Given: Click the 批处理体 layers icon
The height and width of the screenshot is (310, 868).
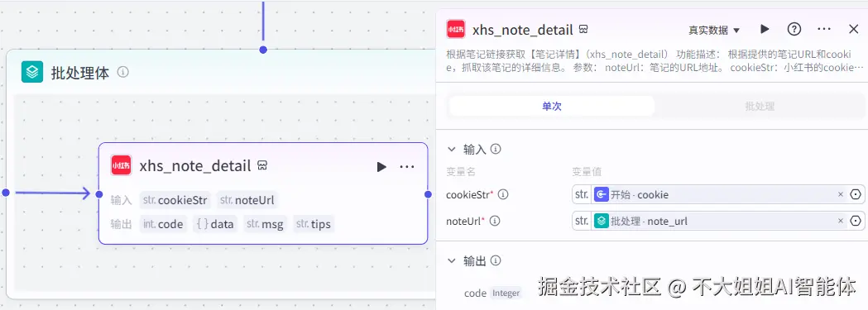Looking at the screenshot, I should point(32,72).
